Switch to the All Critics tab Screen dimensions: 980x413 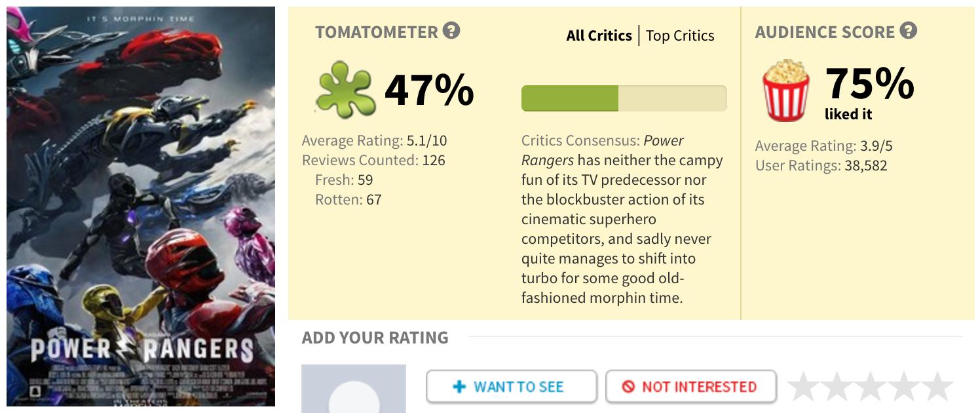tap(599, 35)
